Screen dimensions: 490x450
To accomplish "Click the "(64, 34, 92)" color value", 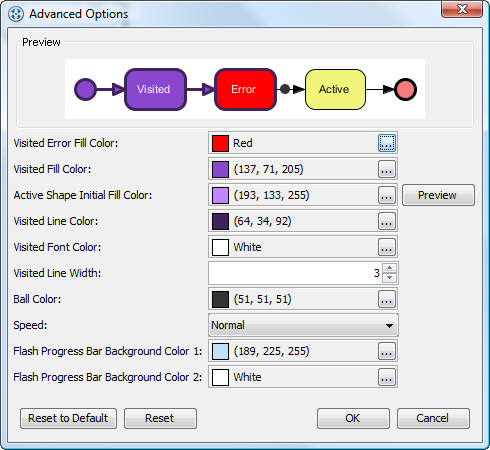I will (262, 221).
